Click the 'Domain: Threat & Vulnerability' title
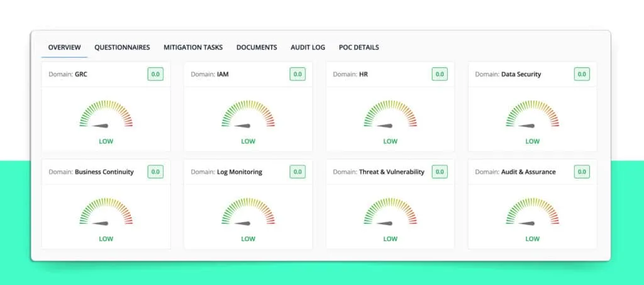Image resolution: width=644 pixels, height=285 pixels. [x=379, y=172]
